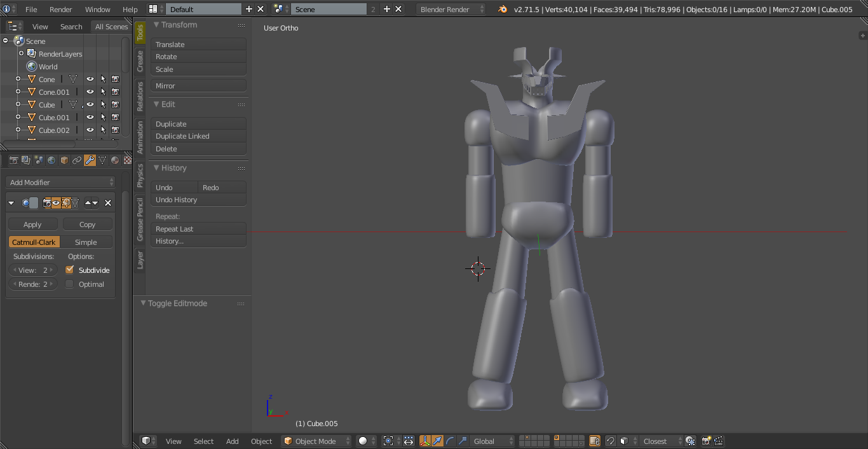
Task: Open the Global orientation dropdown
Action: 492,441
